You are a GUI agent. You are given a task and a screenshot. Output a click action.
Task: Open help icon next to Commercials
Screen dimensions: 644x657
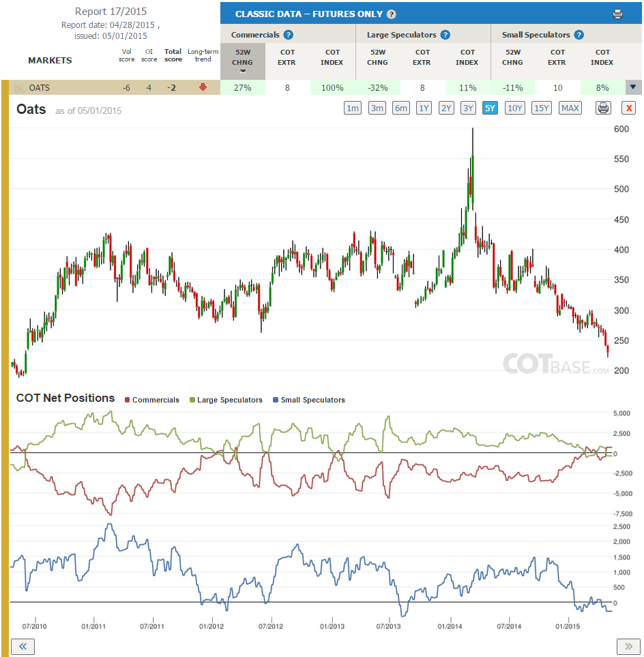289,35
